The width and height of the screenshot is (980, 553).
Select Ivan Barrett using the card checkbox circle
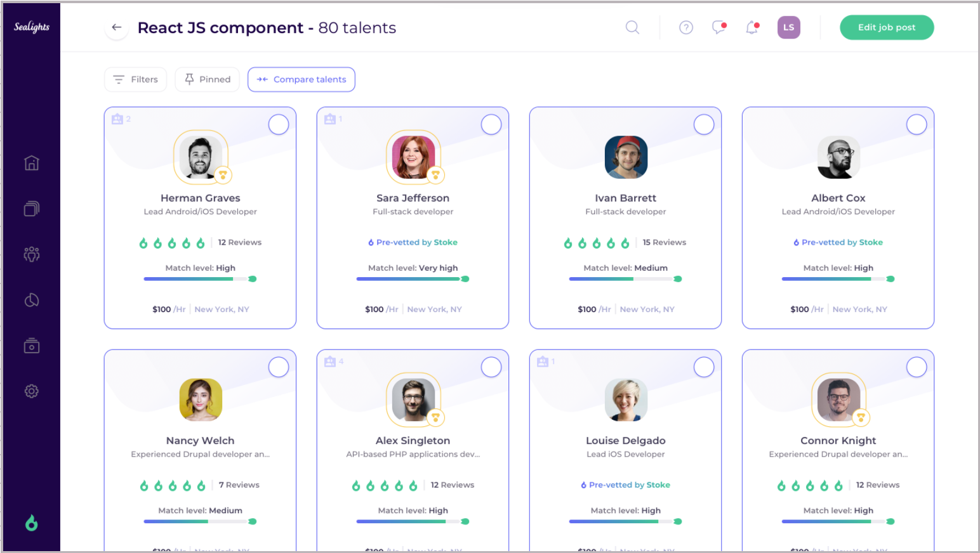coord(704,124)
